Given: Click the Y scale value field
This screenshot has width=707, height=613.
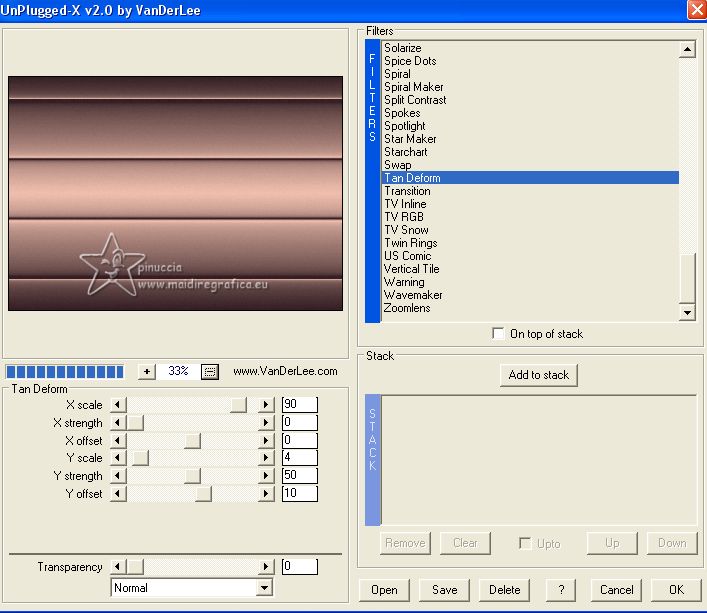Looking at the screenshot, I should tap(300, 457).
